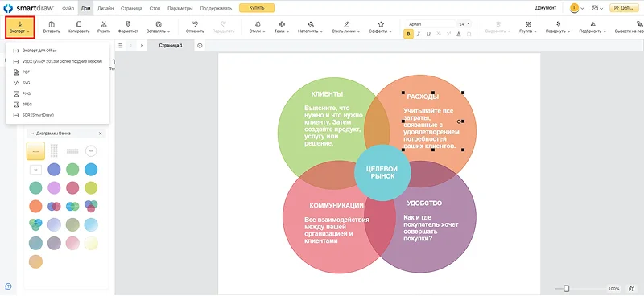Viewport: 644px width, 296px height.
Task: Open the Группа dropdown
Action: point(528,27)
